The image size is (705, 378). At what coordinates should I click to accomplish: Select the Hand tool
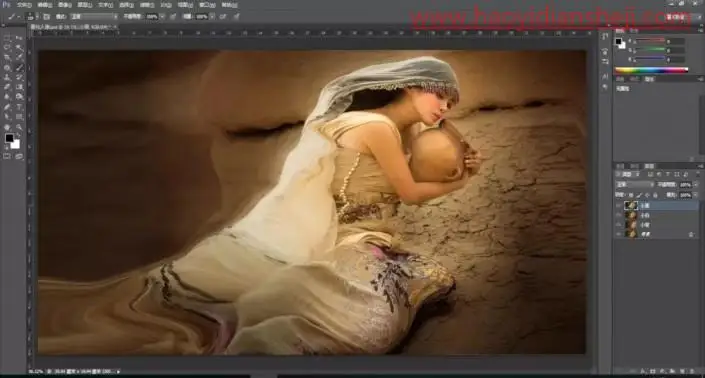[x=7, y=127]
